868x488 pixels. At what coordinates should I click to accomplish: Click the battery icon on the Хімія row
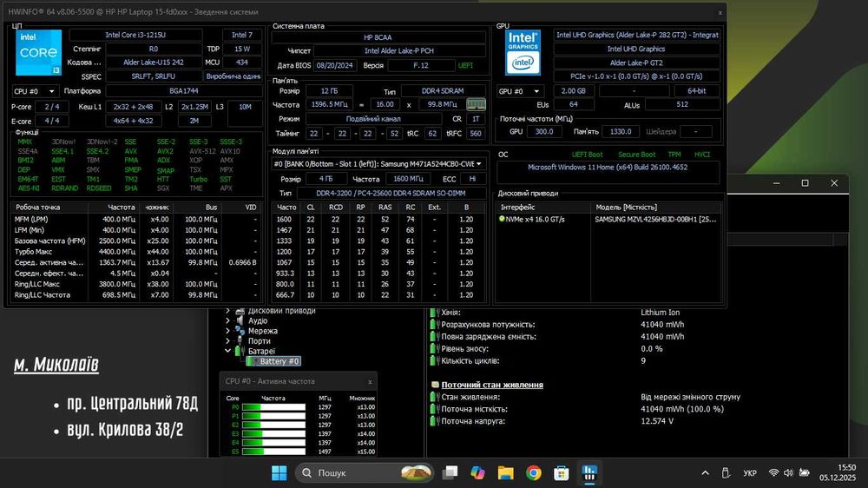point(435,313)
